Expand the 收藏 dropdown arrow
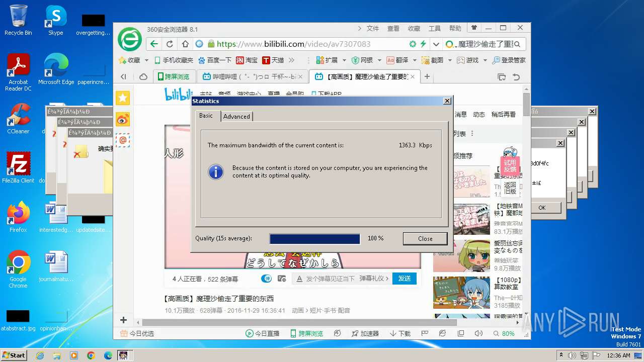The image size is (644, 362). pyautogui.click(x=146, y=60)
